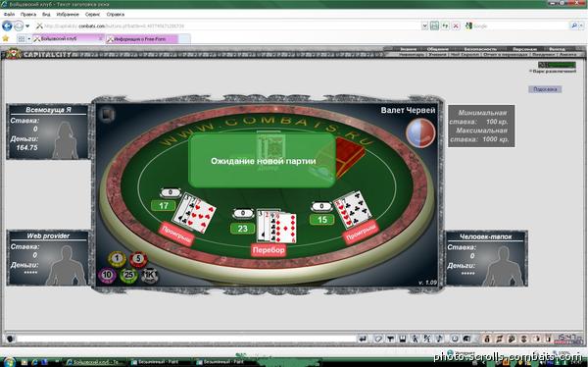
Task: Pick the black 1K chip
Action: click(149, 276)
